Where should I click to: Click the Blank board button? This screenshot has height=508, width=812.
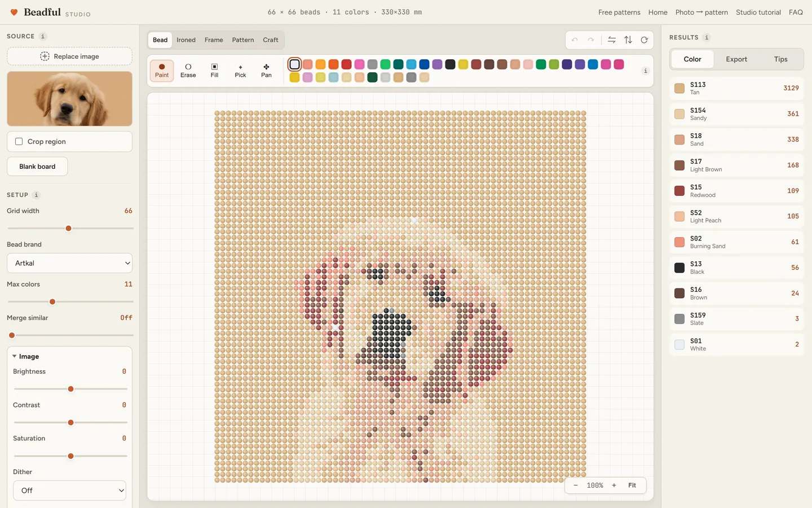point(37,167)
